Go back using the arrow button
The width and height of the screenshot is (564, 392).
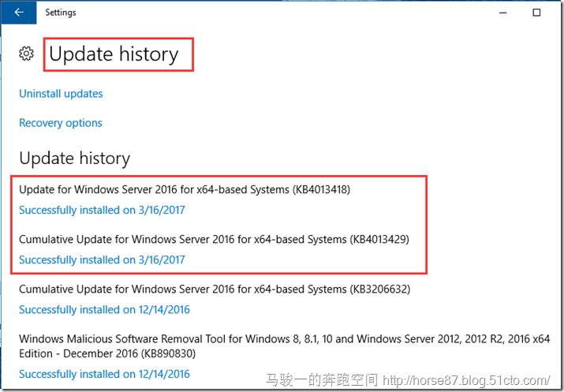point(19,13)
